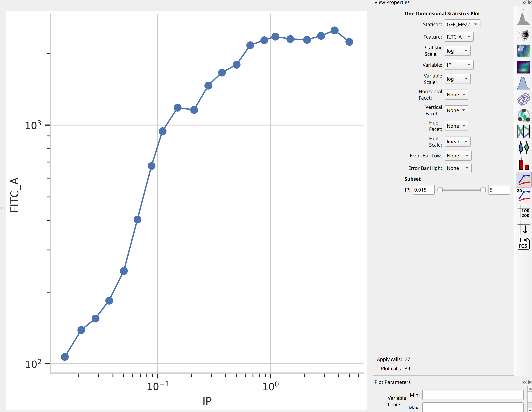Open the 2D density plot view
Screen dimensions: 532x412
(x=524, y=67)
